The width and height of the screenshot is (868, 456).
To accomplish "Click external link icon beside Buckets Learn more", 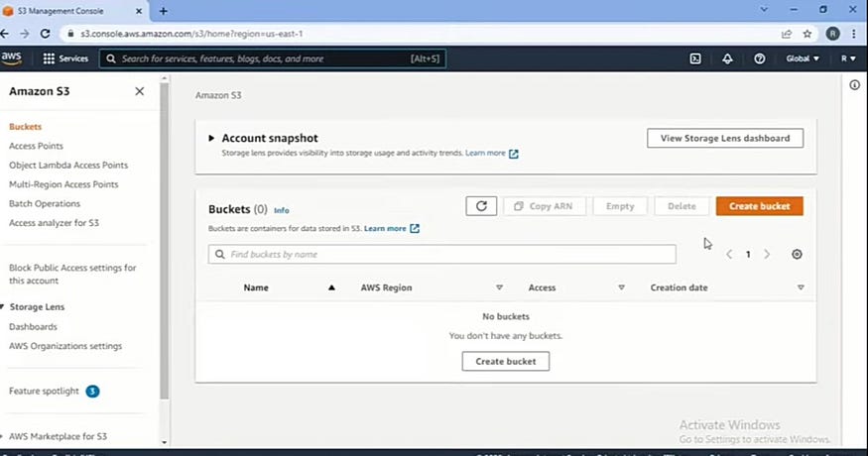I will [415, 229].
